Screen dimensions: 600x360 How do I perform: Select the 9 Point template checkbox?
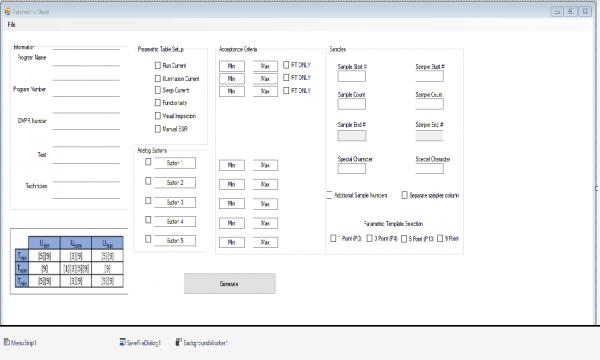click(440, 238)
